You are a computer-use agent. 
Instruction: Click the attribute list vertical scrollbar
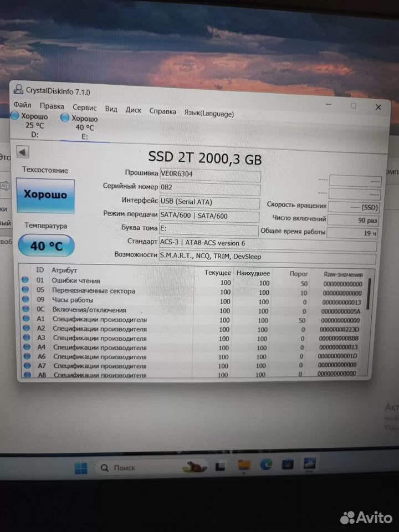[369, 294]
